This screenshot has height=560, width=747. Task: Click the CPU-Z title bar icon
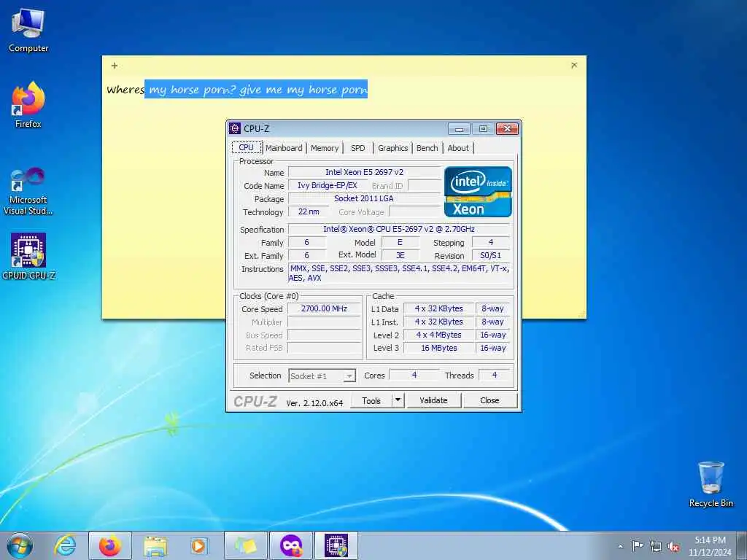point(235,128)
